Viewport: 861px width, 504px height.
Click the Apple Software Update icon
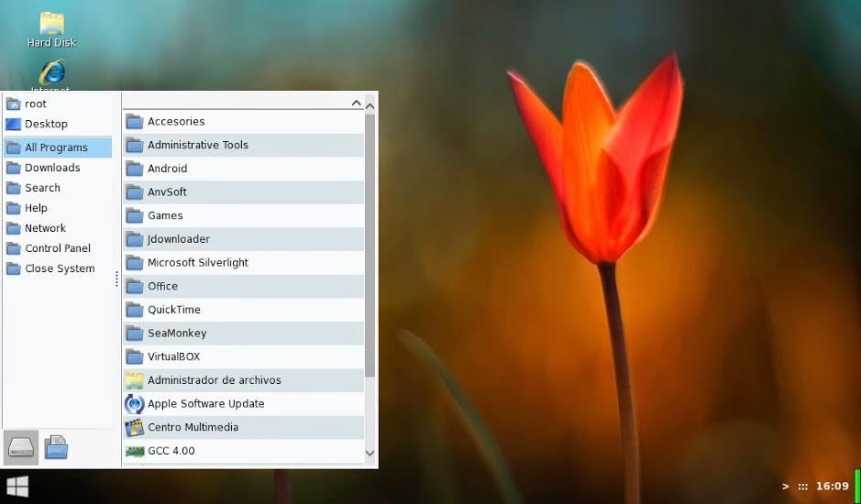coord(135,403)
